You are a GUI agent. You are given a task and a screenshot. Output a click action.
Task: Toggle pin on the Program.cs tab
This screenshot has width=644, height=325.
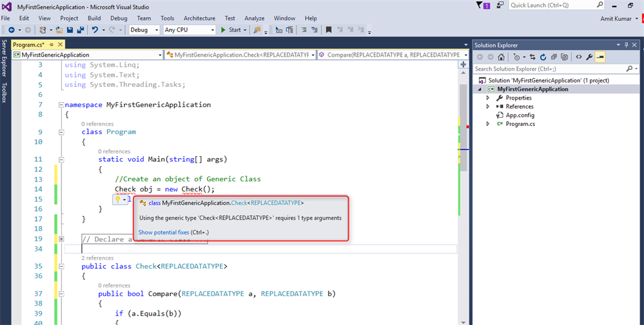tap(51, 45)
